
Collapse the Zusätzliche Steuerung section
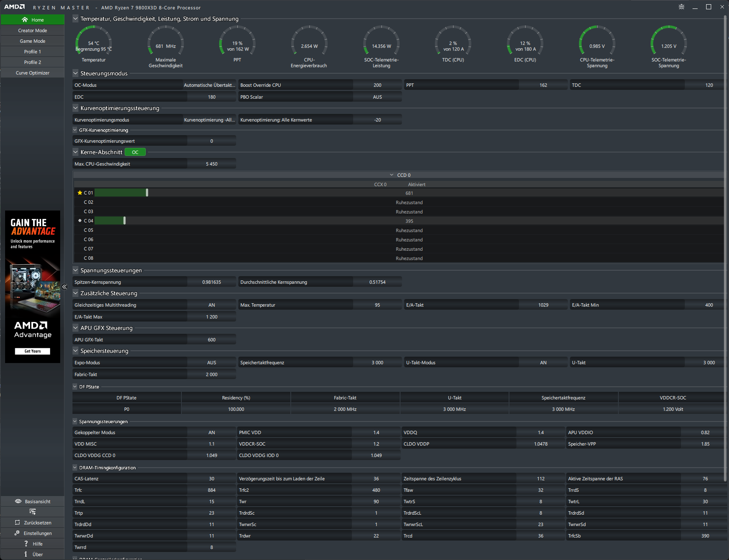click(75, 293)
